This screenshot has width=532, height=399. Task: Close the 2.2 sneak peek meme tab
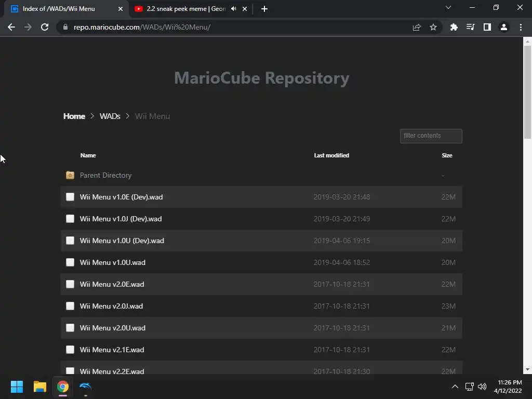click(245, 9)
